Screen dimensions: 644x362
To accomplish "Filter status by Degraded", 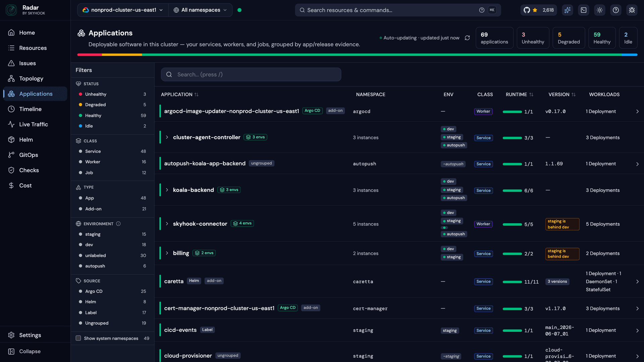I will (112, 105).
